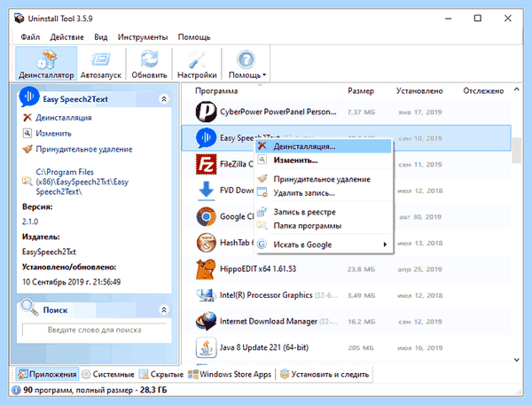Click the Internet Download Manager icon
532x405 pixels.
click(206, 321)
